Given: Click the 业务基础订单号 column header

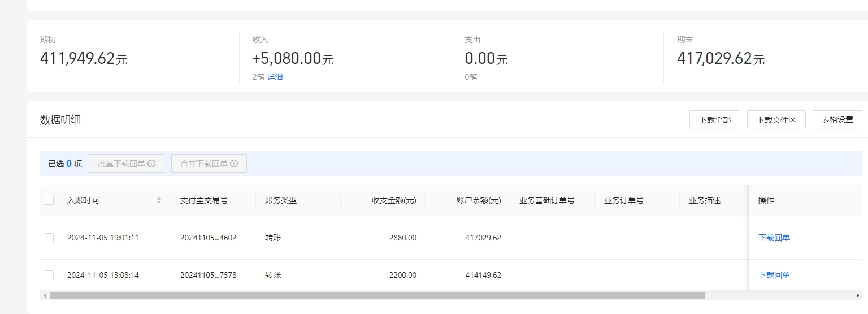Looking at the screenshot, I should [x=547, y=200].
